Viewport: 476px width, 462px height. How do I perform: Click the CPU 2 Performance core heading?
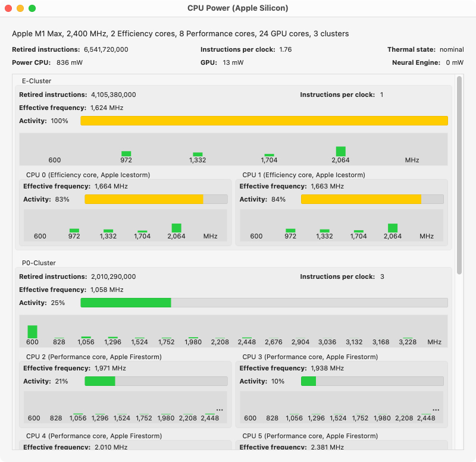click(94, 357)
